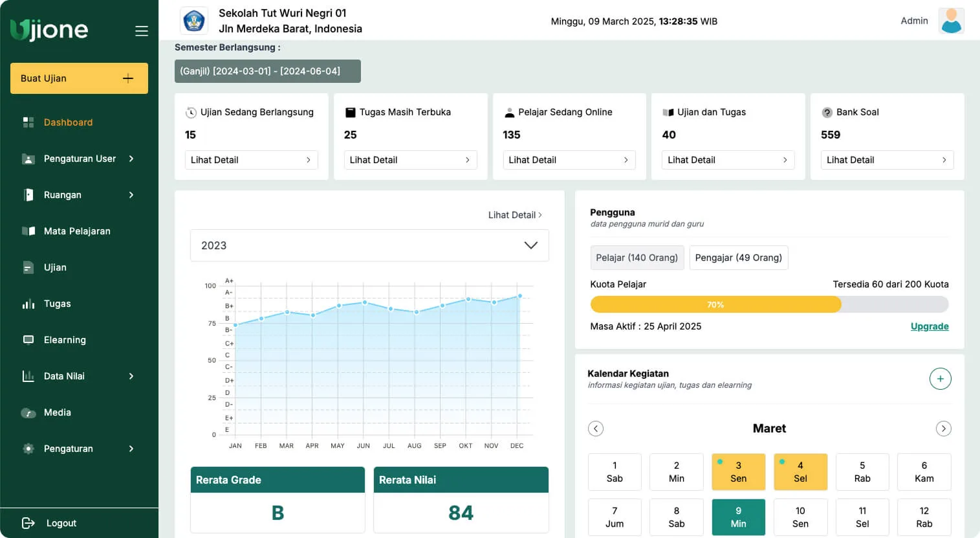Switch to Pengajar (49 Orang) tab
This screenshot has width=980, height=538.
(739, 258)
